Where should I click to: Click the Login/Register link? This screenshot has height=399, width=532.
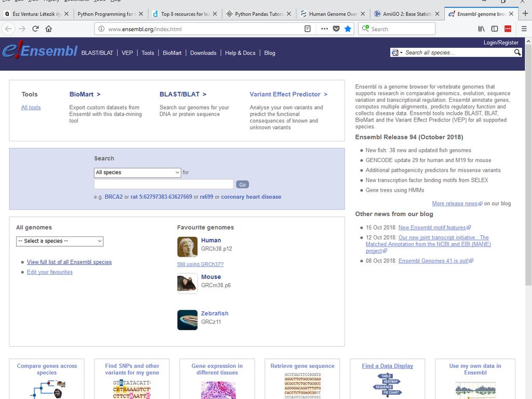501,43
